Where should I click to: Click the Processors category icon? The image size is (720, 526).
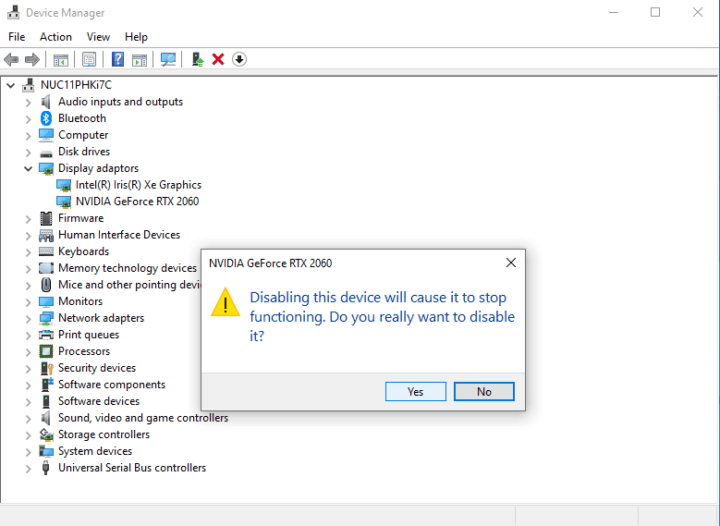point(46,351)
